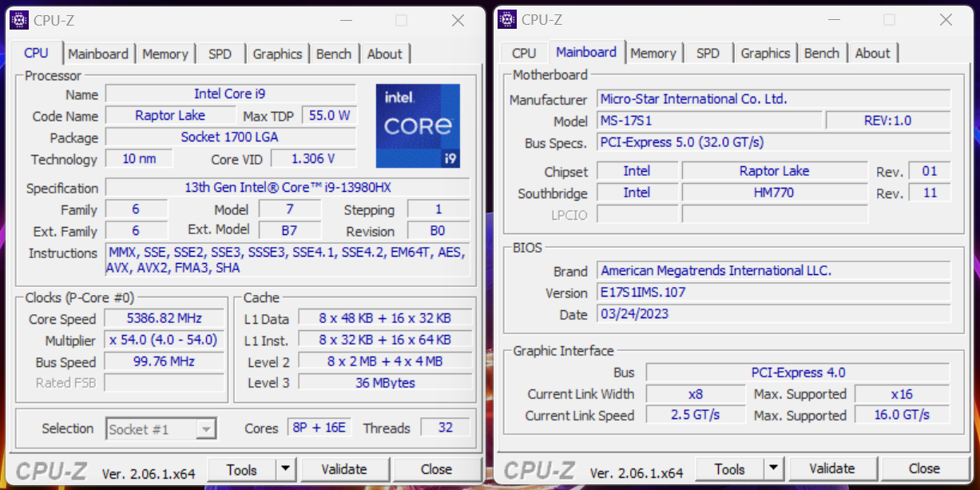
Task: Click the Revision value B0
Action: tap(438, 230)
